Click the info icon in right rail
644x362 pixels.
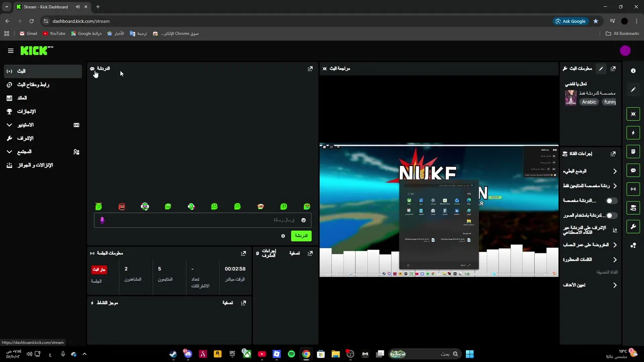pos(633,71)
